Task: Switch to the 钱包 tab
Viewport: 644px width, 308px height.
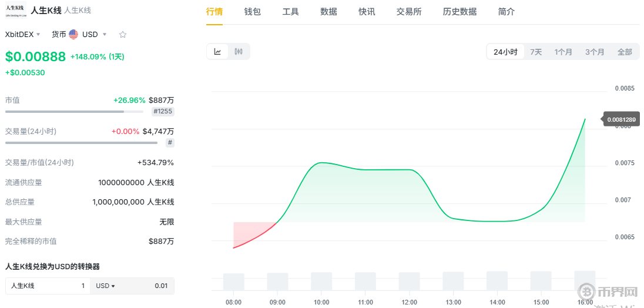Action: tap(252, 12)
